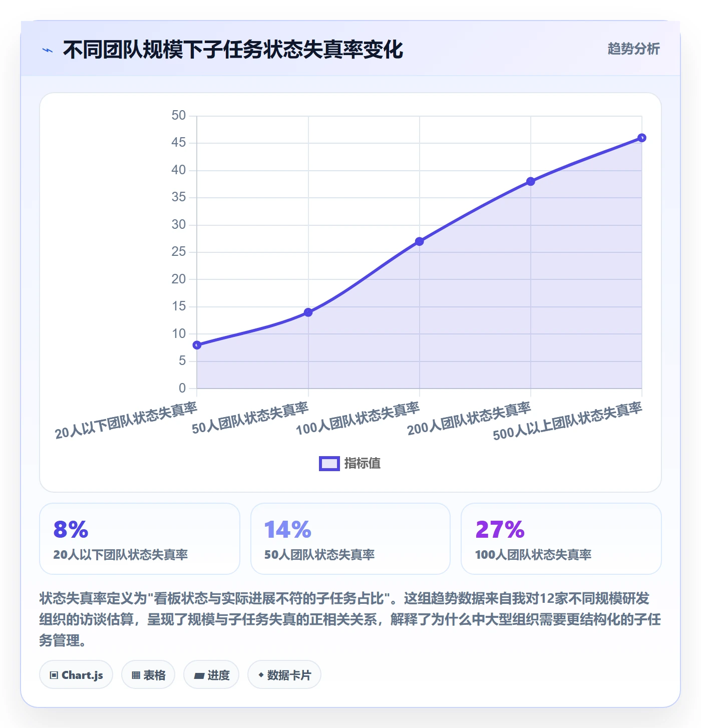The height and width of the screenshot is (728, 701).
Task: Click the y-axis value 25
Action: click(x=178, y=252)
